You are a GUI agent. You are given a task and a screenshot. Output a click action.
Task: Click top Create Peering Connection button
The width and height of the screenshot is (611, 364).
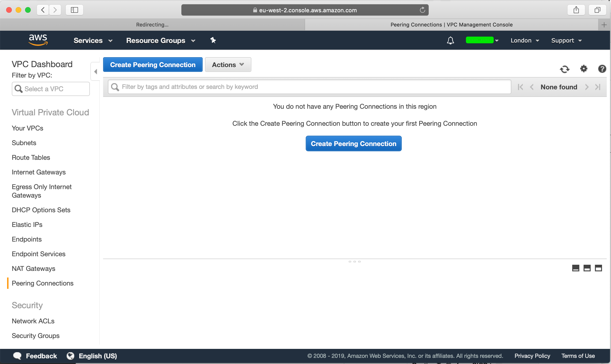tap(153, 65)
